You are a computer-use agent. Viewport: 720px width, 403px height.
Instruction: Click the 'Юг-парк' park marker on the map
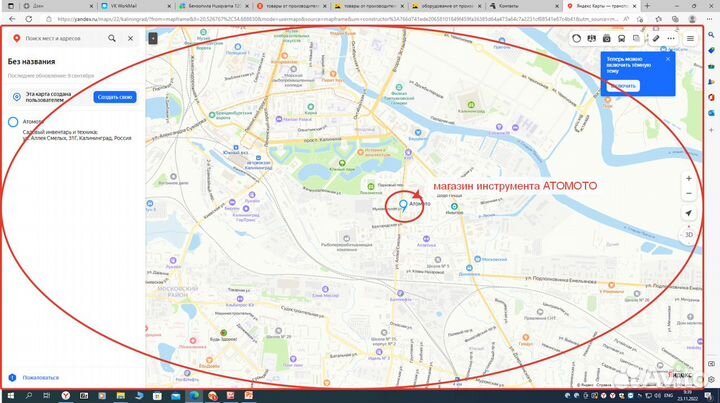342,163
